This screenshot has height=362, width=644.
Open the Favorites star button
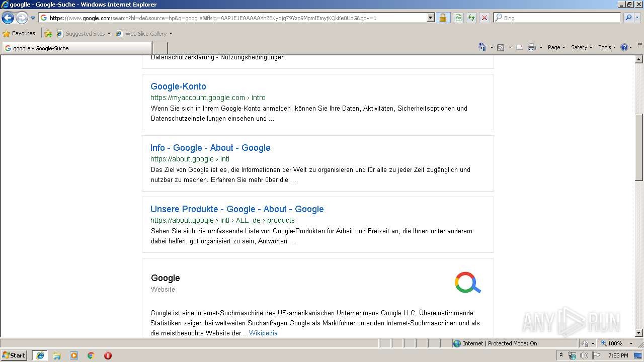tap(19, 33)
